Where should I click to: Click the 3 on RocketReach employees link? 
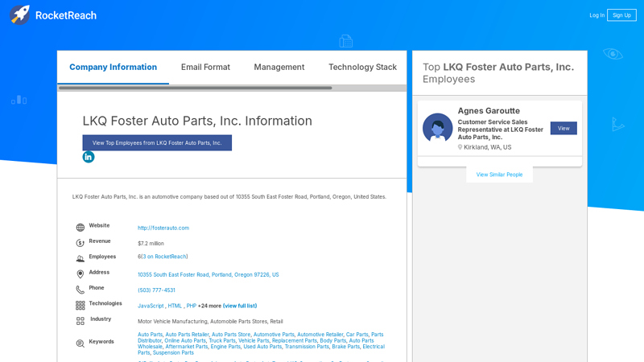164,257
